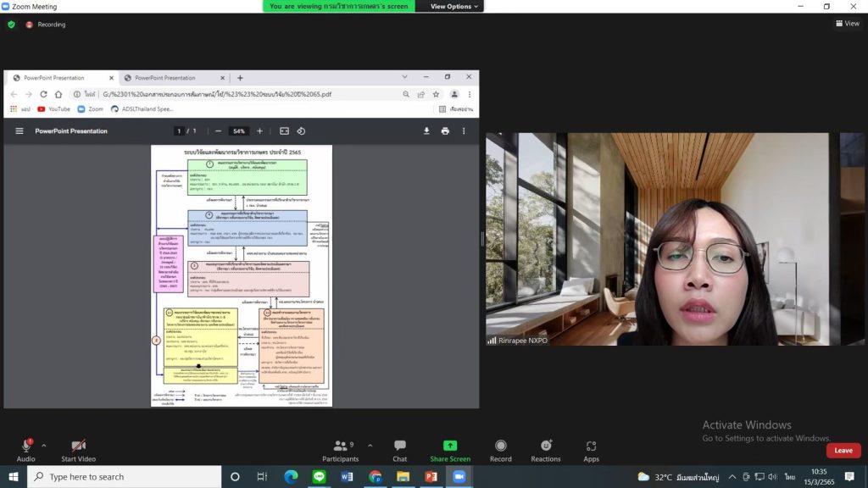The width and height of the screenshot is (868, 488).
Task: Share this page from address bar
Action: point(421,94)
